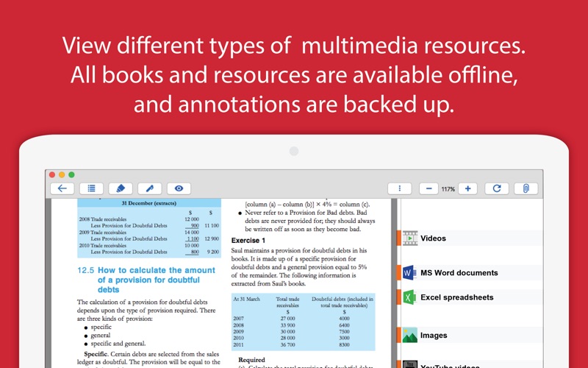
Task: Maximize the window with the green button
Action: 71,174
